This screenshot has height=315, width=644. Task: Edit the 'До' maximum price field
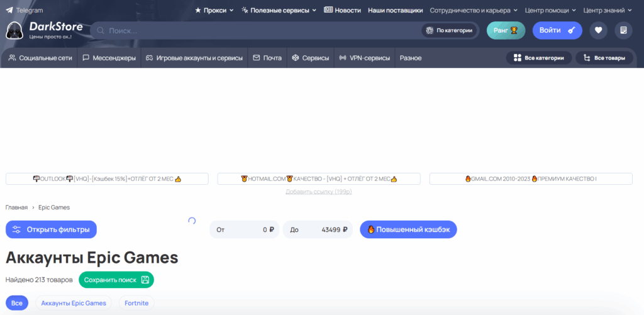[318, 229]
